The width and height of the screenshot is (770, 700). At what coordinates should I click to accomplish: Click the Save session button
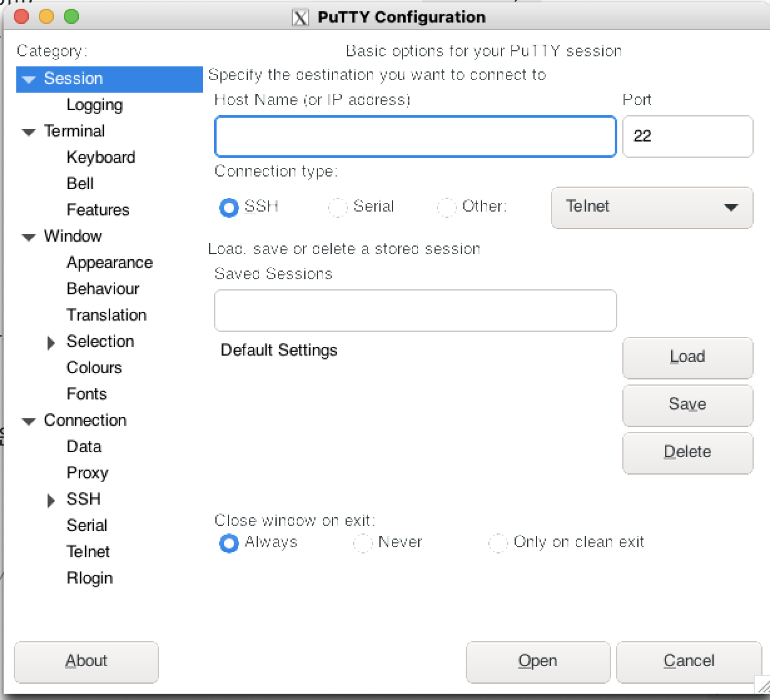click(687, 405)
